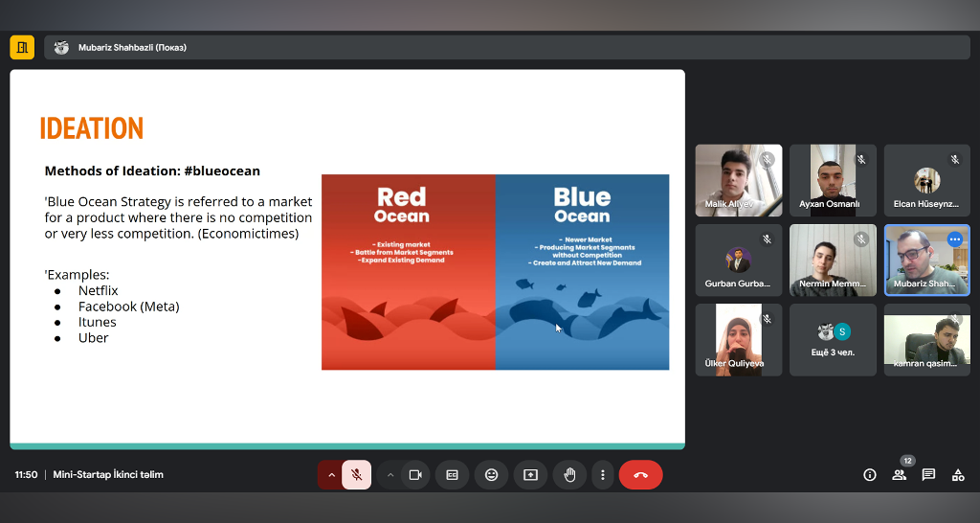The width and height of the screenshot is (980, 523).
Task: Click the yellow icon at top left
Action: (x=22, y=47)
